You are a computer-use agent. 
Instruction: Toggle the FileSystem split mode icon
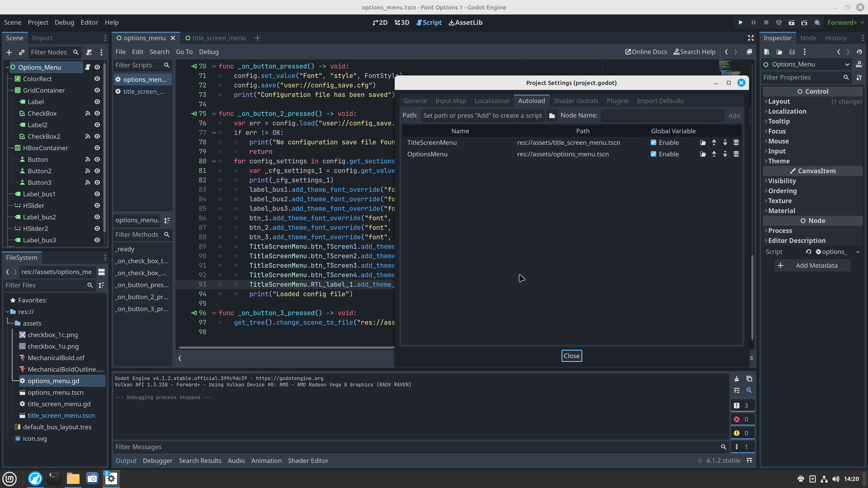[x=101, y=272]
